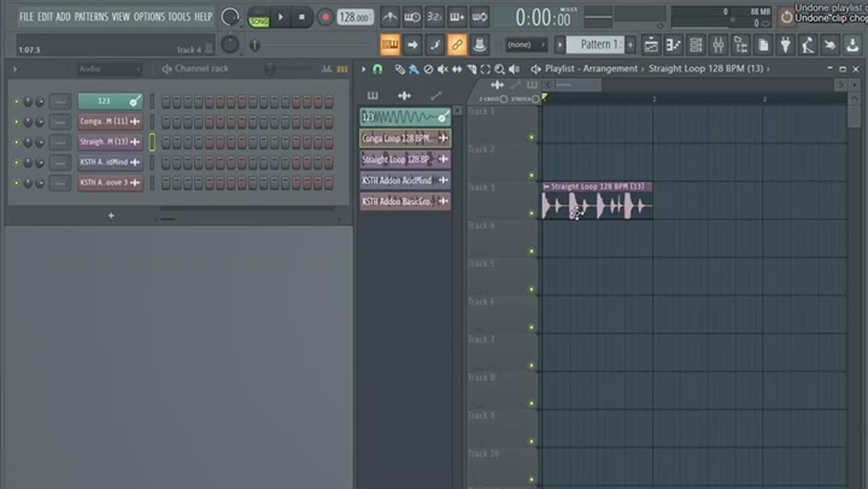Click the channel rack swing slider
868x489 pixels.
[x=270, y=69]
